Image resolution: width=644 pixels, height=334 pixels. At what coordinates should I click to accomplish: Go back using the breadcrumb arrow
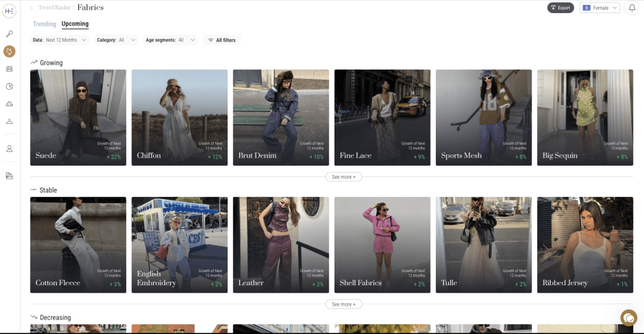pyautogui.click(x=32, y=8)
